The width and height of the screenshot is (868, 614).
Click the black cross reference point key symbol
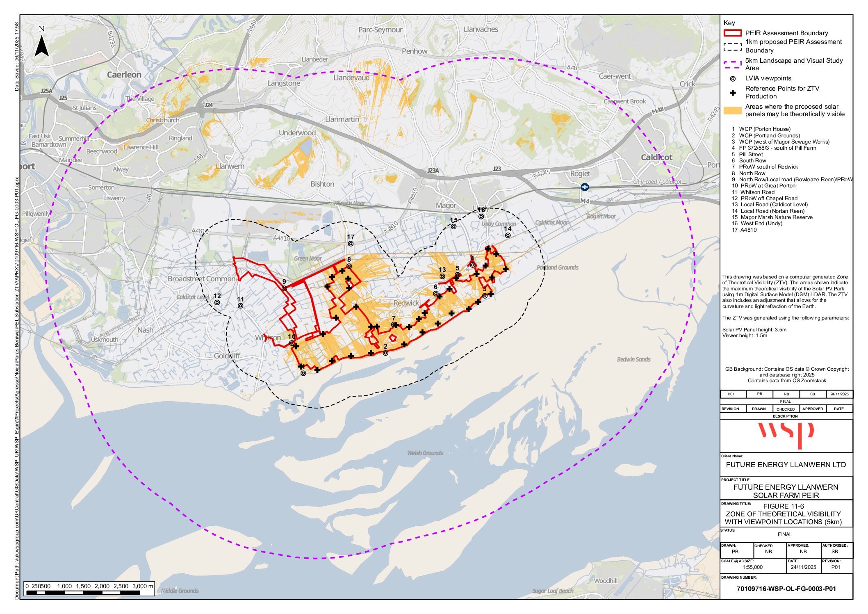[x=733, y=93]
